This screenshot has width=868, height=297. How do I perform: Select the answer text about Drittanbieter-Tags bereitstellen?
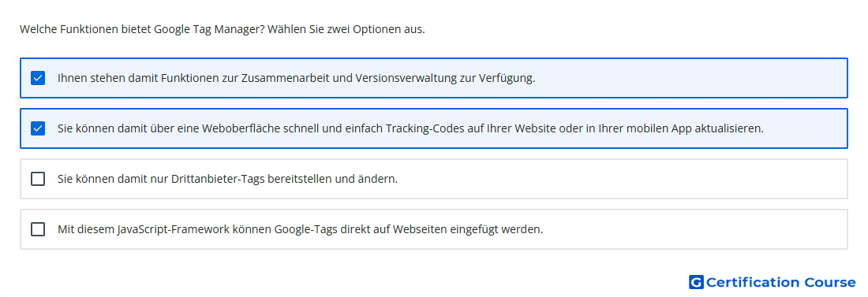[x=227, y=179]
